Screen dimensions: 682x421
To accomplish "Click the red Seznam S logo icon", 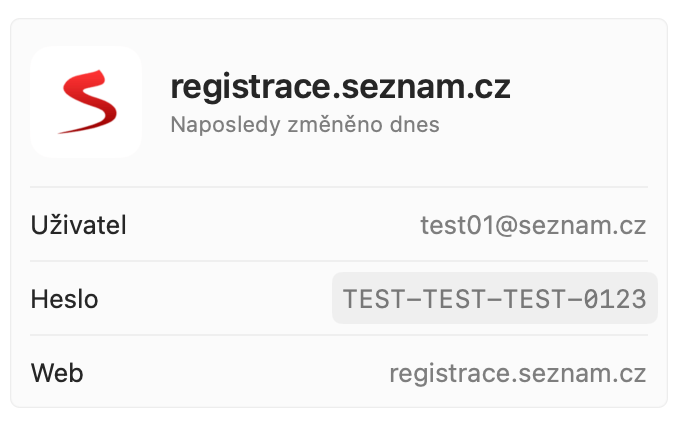I will click(x=86, y=101).
